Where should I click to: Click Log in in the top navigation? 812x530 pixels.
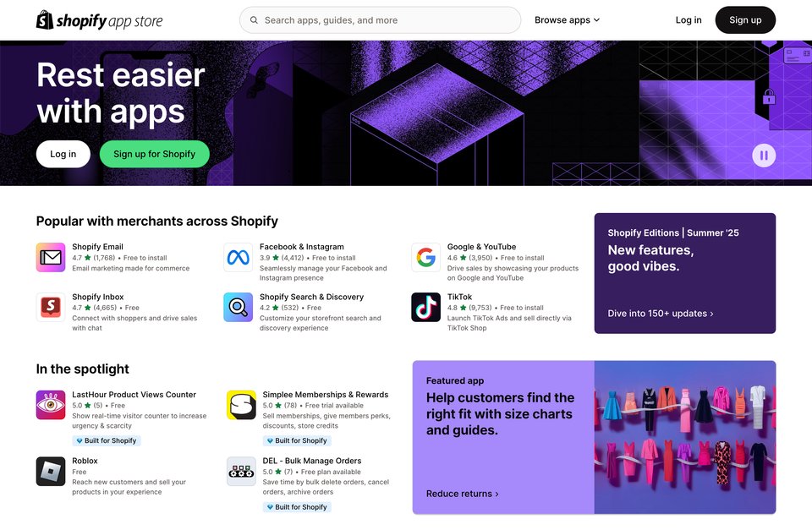[689, 20]
